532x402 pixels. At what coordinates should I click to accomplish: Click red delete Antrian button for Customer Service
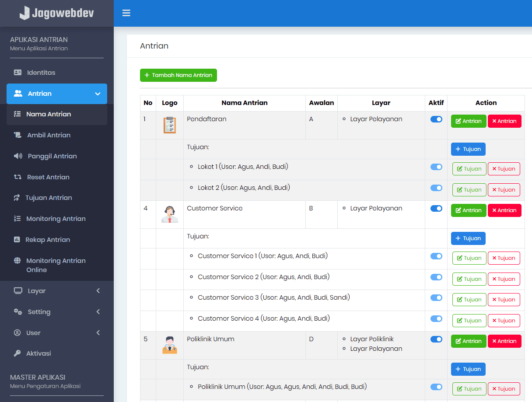pos(504,210)
